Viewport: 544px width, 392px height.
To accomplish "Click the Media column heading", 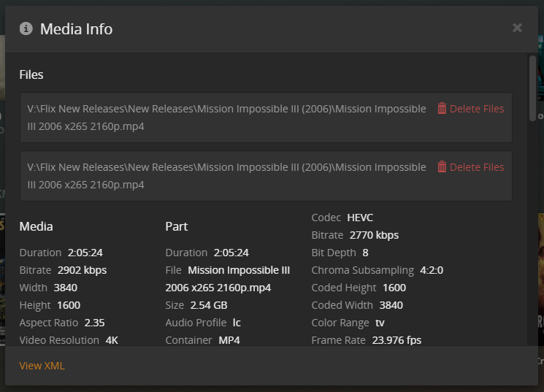I will [36, 226].
